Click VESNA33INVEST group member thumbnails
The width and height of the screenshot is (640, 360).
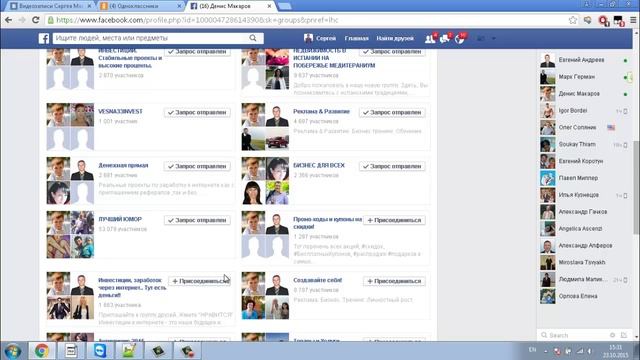point(70,127)
